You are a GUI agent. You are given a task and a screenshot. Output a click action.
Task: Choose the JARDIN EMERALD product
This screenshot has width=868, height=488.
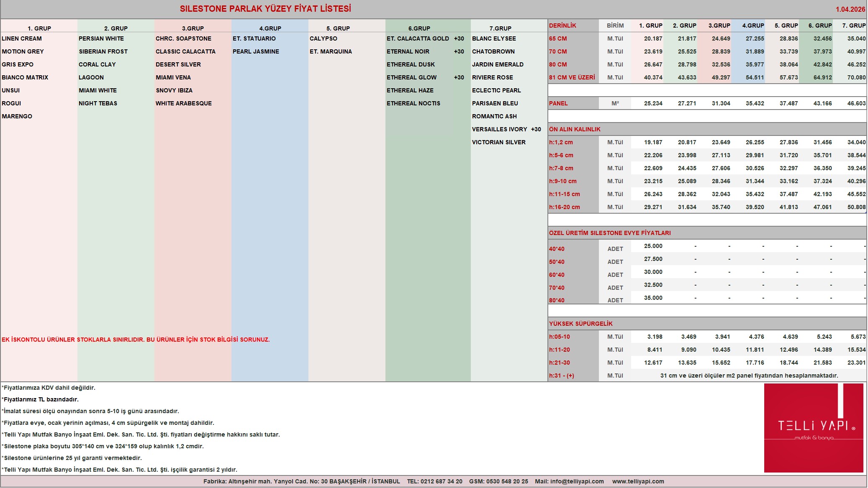point(498,64)
